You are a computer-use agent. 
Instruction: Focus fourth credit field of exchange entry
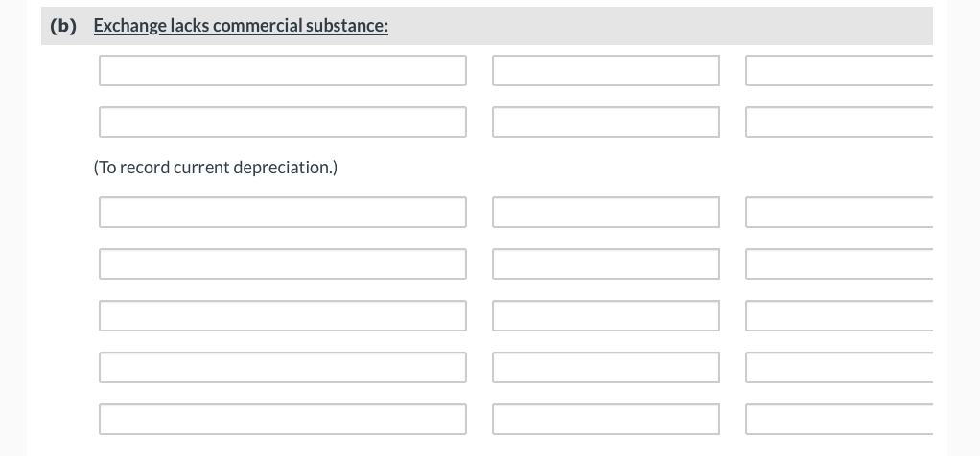coord(838,367)
